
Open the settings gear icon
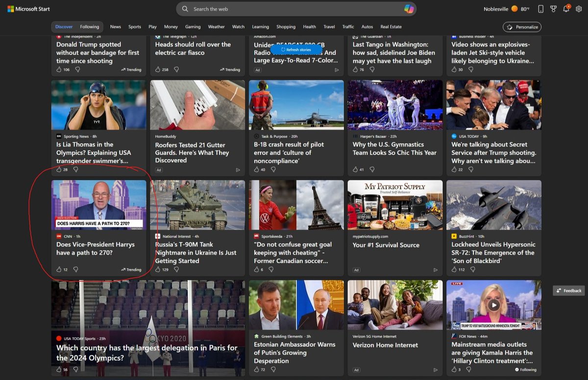tap(579, 9)
